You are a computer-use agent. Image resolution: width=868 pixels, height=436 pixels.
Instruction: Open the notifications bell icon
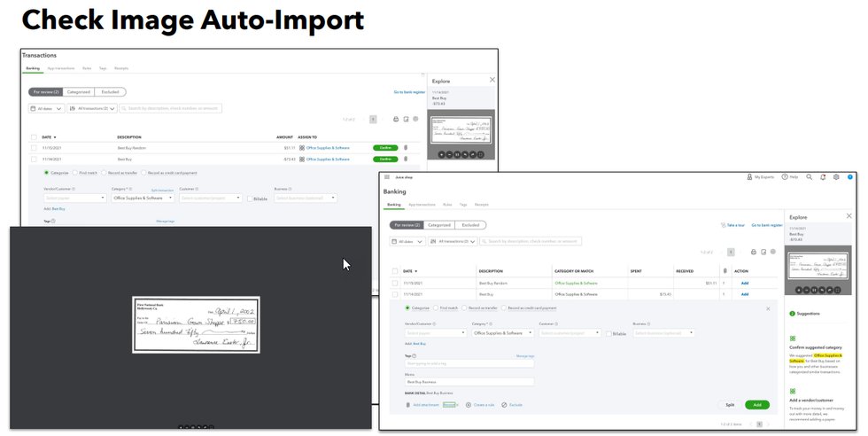823,177
